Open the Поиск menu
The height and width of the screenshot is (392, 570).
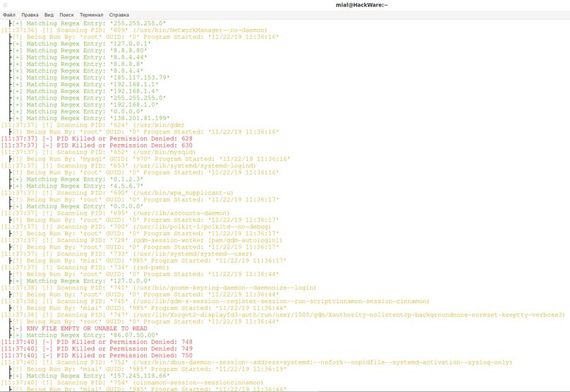(x=66, y=15)
